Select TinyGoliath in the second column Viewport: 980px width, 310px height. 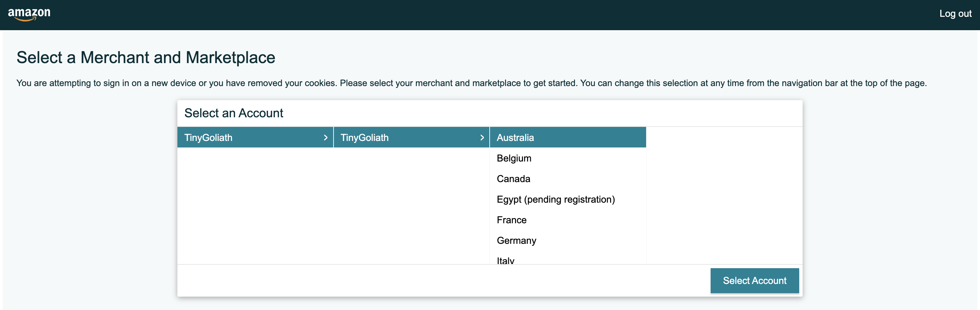(x=364, y=137)
